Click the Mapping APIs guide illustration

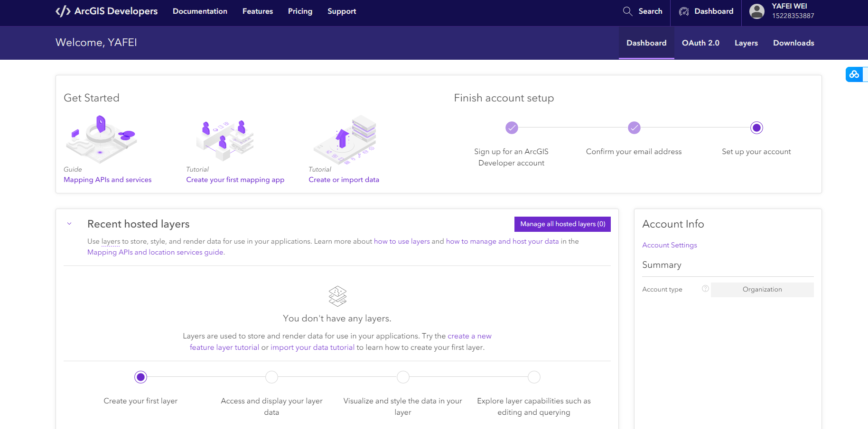[102, 139]
